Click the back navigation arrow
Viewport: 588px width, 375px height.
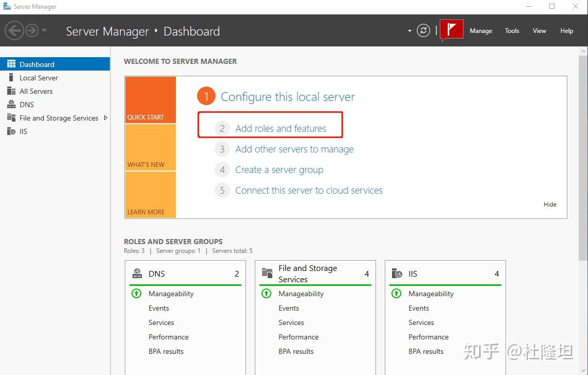coord(14,30)
